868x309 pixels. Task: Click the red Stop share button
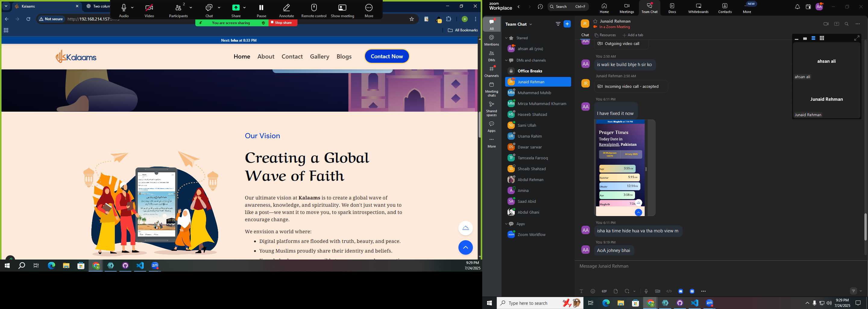pos(283,23)
